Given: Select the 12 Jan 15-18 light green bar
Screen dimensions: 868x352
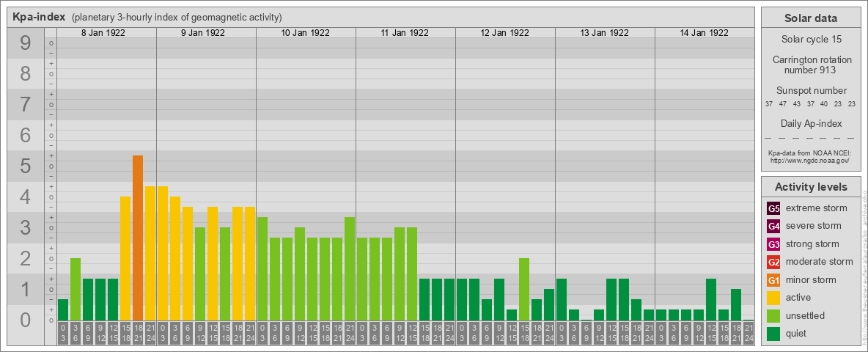Looking at the screenshot, I should [524, 290].
